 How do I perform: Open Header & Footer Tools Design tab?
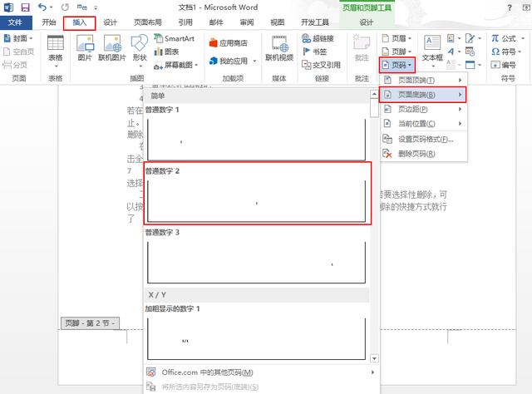pyautogui.click(x=367, y=22)
